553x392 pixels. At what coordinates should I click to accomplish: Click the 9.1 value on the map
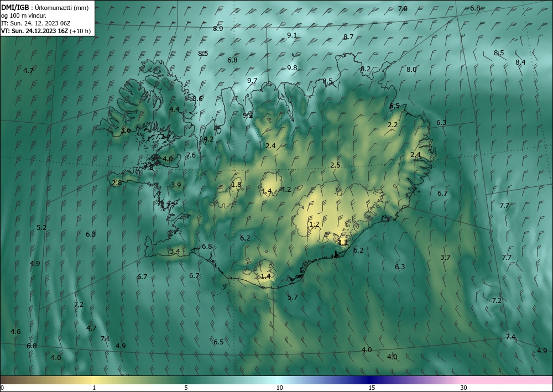tap(292, 35)
